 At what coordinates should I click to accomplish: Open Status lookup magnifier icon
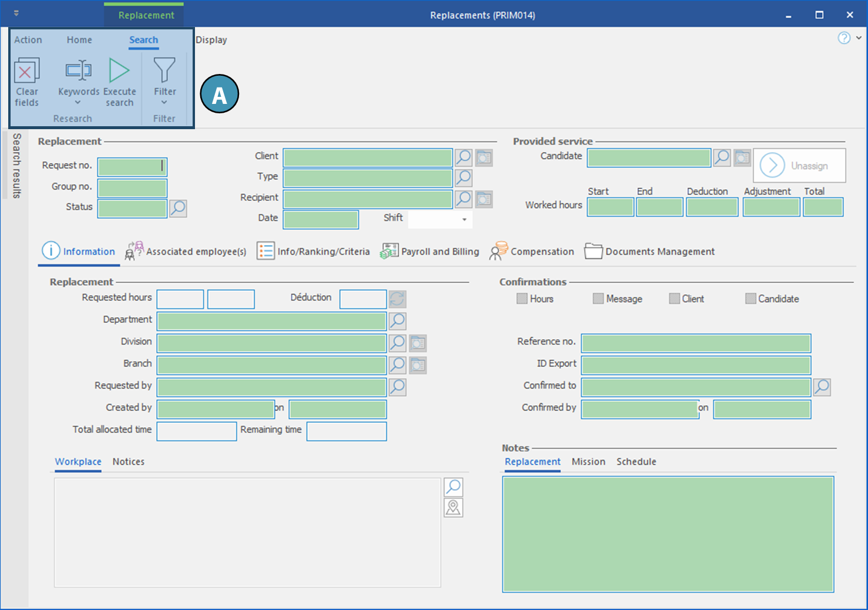point(178,208)
